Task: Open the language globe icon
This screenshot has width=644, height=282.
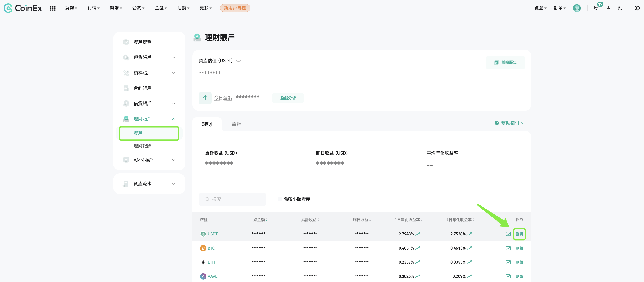Action: click(x=637, y=8)
